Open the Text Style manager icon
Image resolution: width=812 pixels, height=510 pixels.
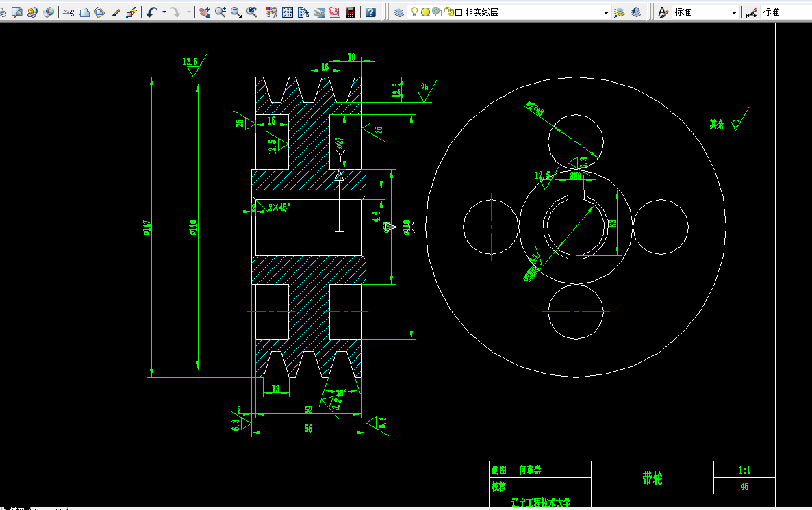[x=663, y=12]
